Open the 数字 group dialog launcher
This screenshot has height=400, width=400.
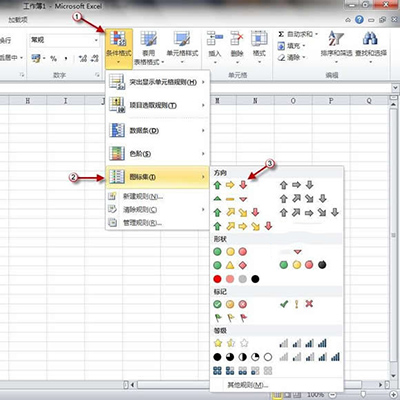point(97,75)
